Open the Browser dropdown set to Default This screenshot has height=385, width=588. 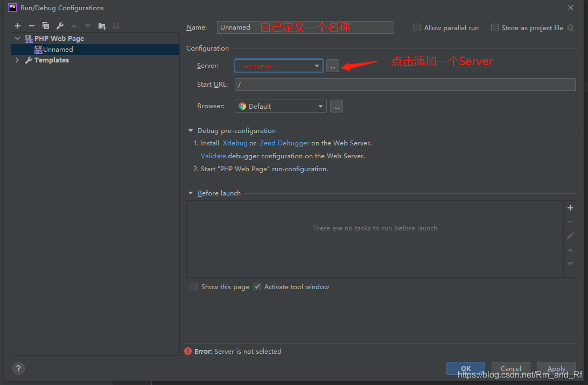pyautogui.click(x=281, y=107)
